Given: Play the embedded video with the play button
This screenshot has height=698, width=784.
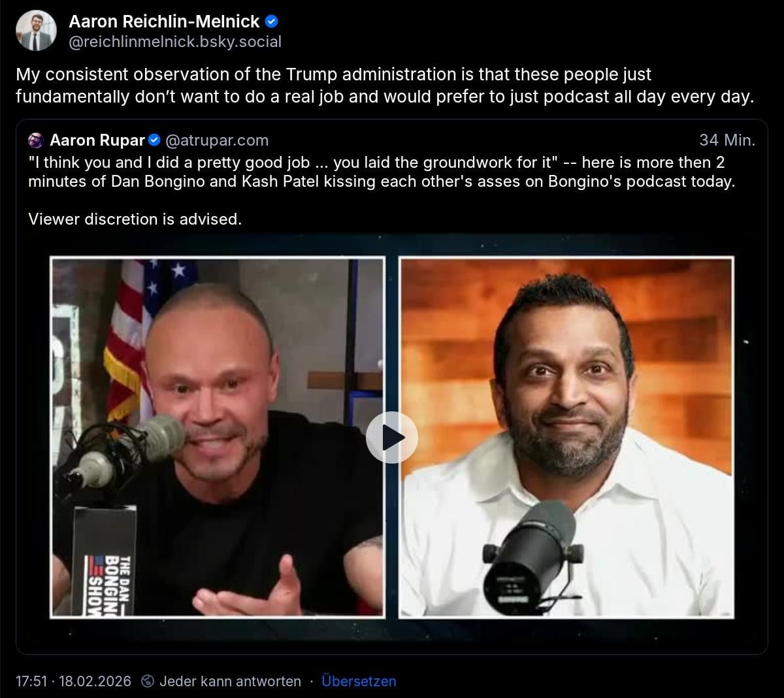Looking at the screenshot, I should pyautogui.click(x=391, y=437).
